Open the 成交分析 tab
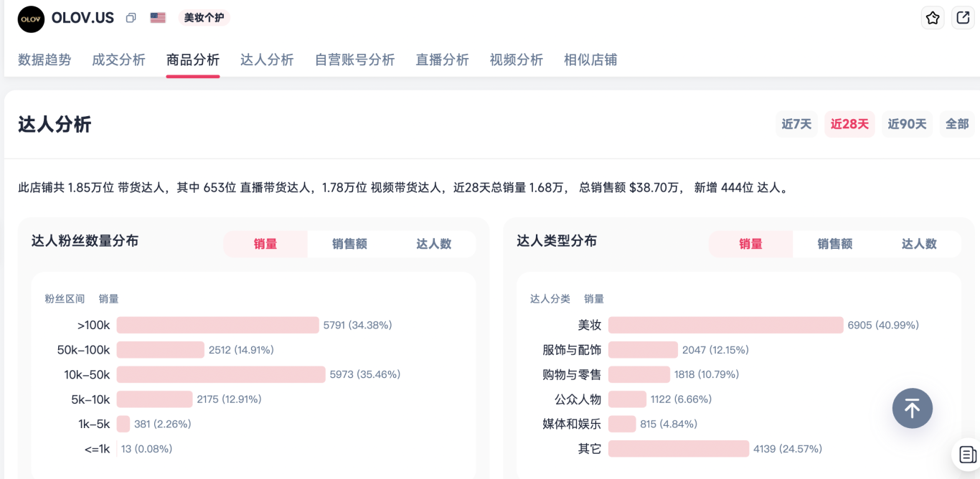 pyautogui.click(x=118, y=60)
